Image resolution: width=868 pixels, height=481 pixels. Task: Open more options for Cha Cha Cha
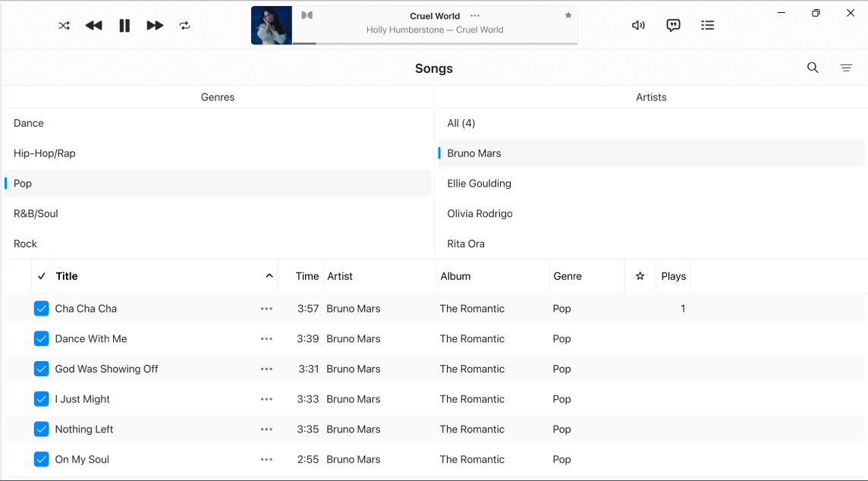click(267, 309)
